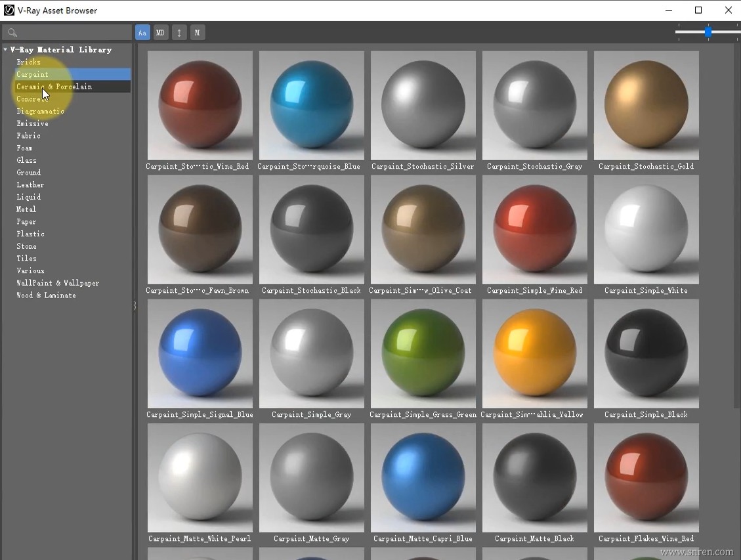Select the Stochastic Wine Red carpaint thumbnail
This screenshot has width=741, height=560.
coord(200,106)
